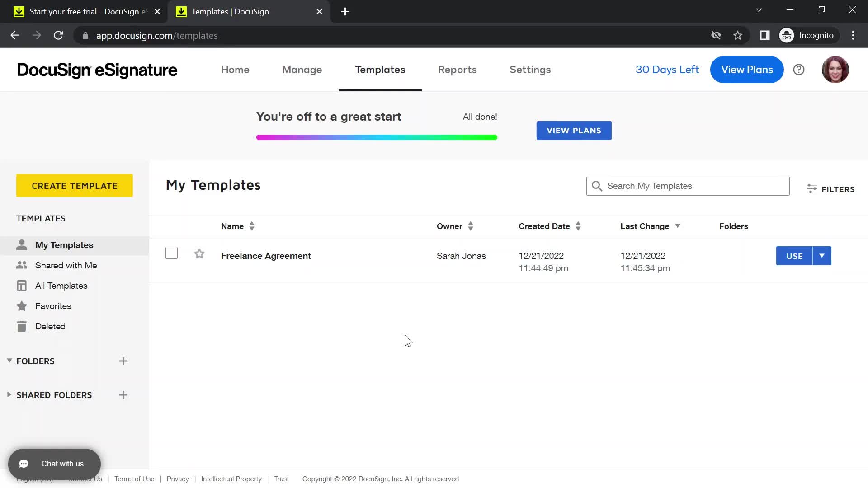Open the Reports tab
This screenshot has width=868, height=488.
pyautogui.click(x=457, y=69)
